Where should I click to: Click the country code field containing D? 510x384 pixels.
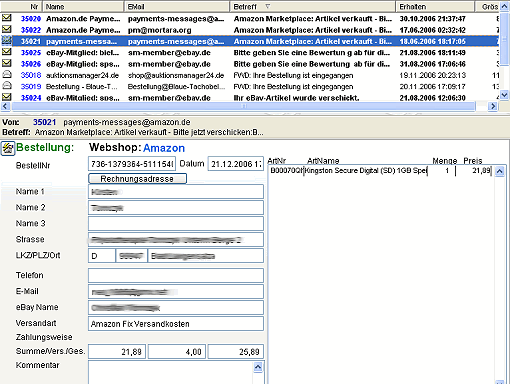pyautogui.click(x=102, y=256)
